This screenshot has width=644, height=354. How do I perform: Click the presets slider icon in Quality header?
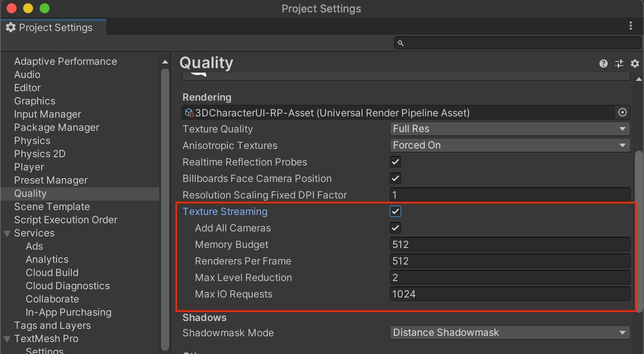click(619, 64)
